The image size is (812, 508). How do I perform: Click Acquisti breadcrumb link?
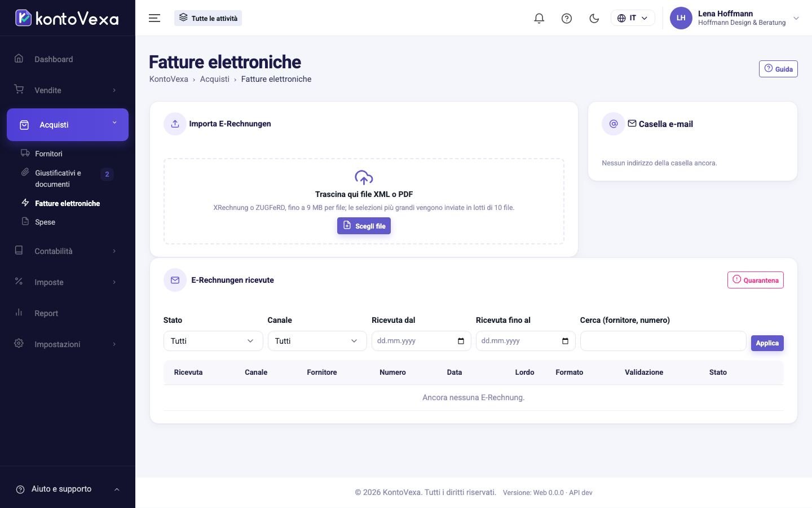(215, 79)
